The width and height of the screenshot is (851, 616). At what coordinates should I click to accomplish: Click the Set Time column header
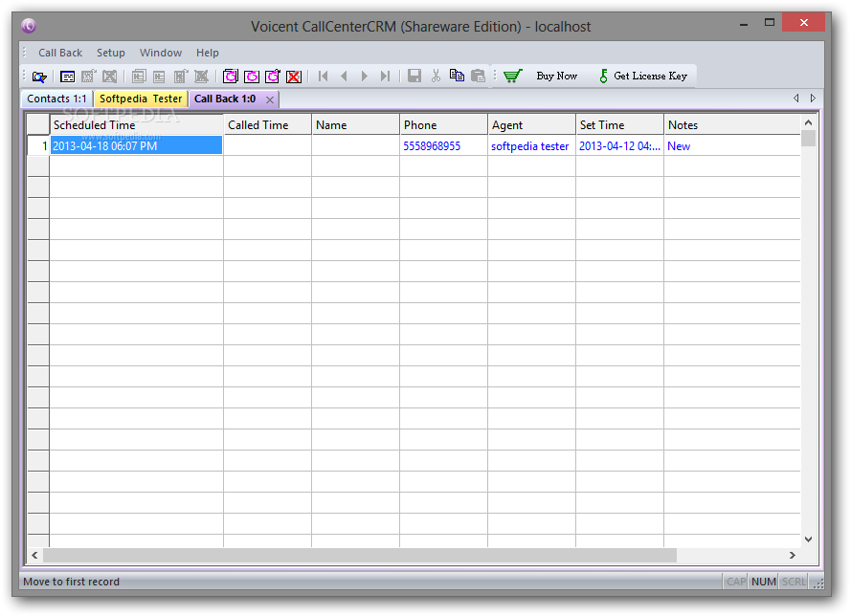coord(619,124)
